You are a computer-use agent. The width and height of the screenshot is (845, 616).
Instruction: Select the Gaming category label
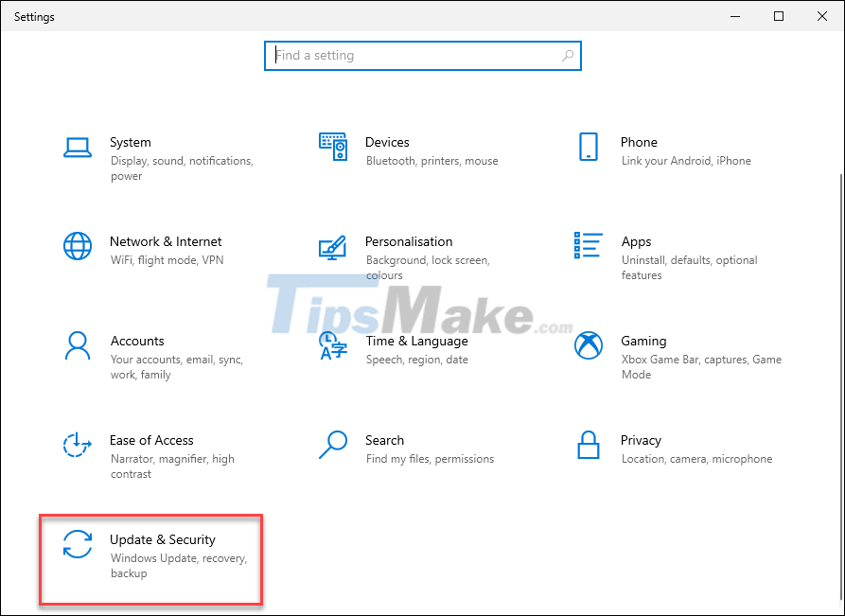coord(644,341)
